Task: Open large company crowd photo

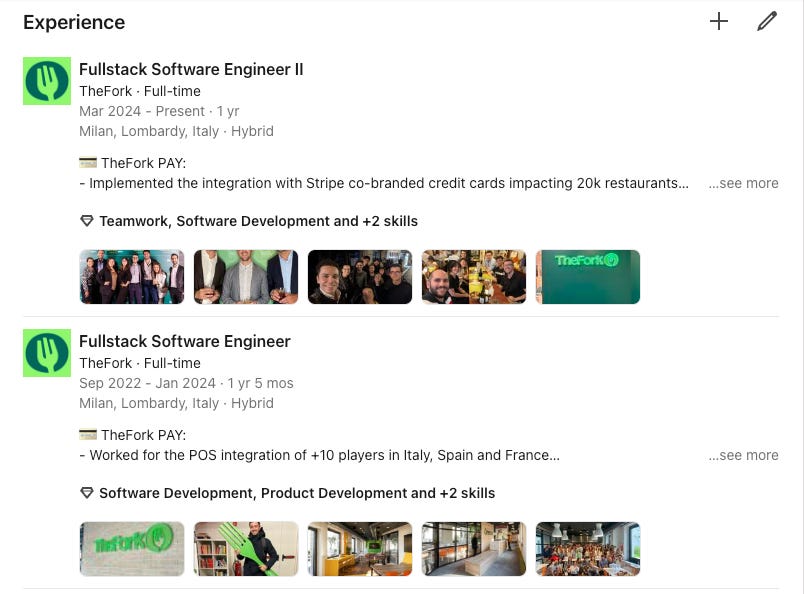Action: (588, 549)
